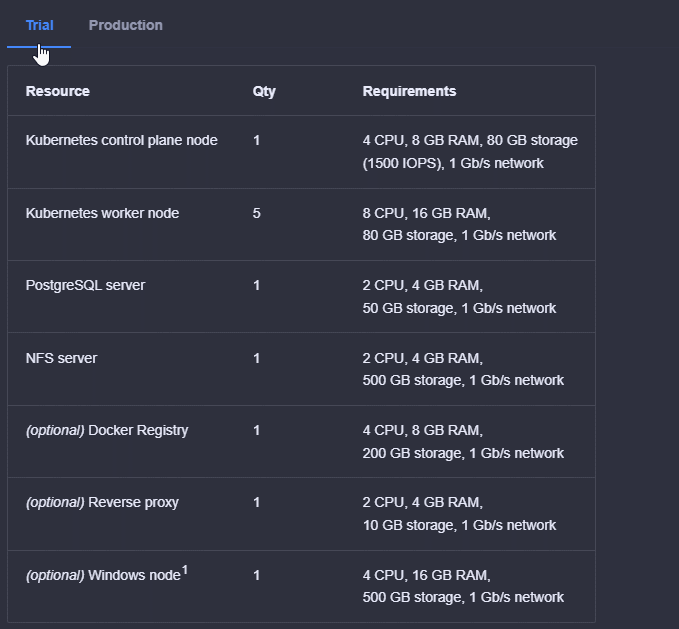Click the Qty column header

tap(264, 91)
